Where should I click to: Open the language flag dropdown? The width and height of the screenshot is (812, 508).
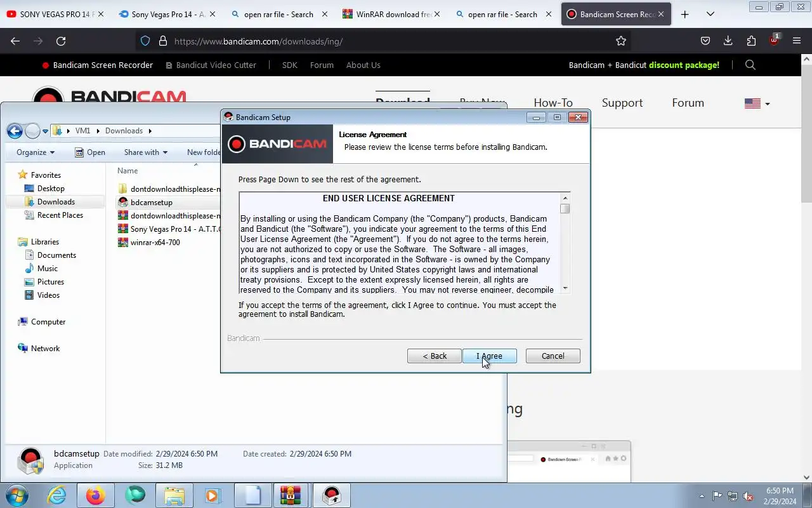pos(757,104)
